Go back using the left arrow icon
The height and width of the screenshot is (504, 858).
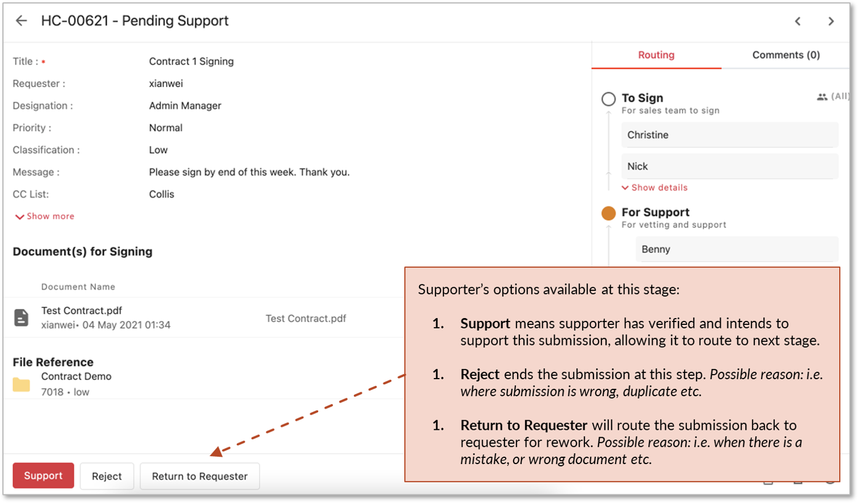click(x=21, y=21)
